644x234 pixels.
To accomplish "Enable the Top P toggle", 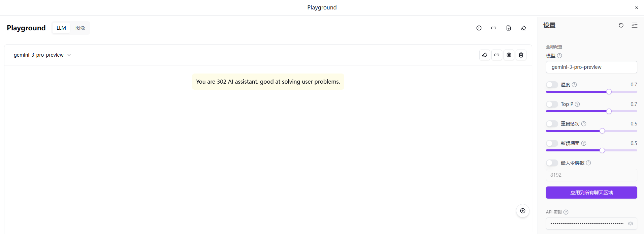I will pyautogui.click(x=552, y=104).
